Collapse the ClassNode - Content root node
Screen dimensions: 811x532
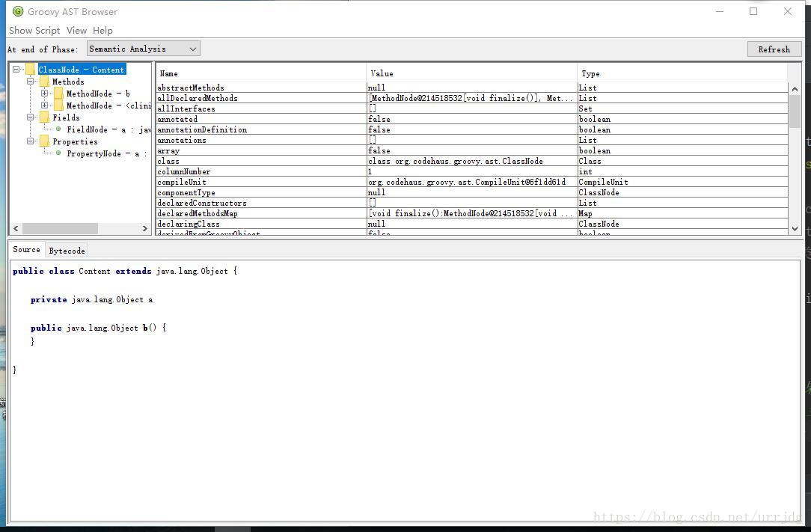tap(16, 69)
